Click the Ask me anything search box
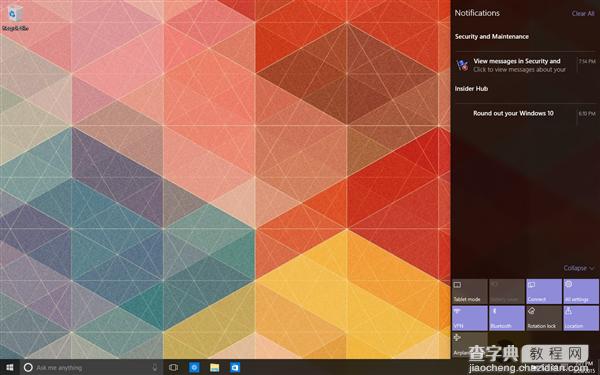Image resolution: width=600 pixels, height=375 pixels. coord(92,368)
